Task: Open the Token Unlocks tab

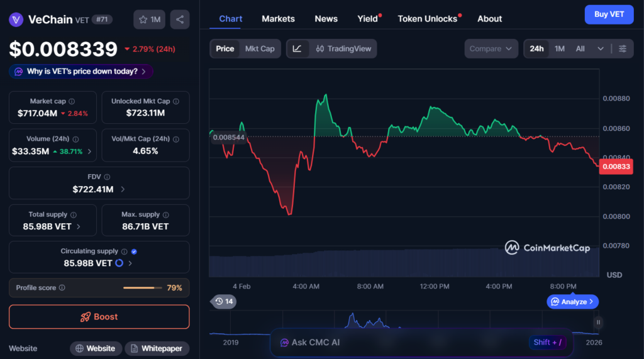Action: click(x=427, y=19)
